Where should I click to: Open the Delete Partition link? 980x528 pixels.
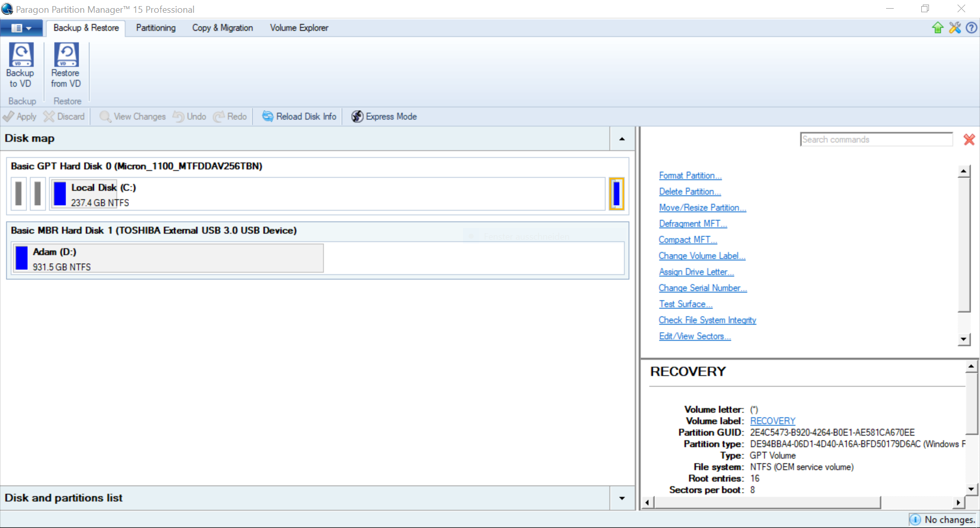click(x=690, y=192)
